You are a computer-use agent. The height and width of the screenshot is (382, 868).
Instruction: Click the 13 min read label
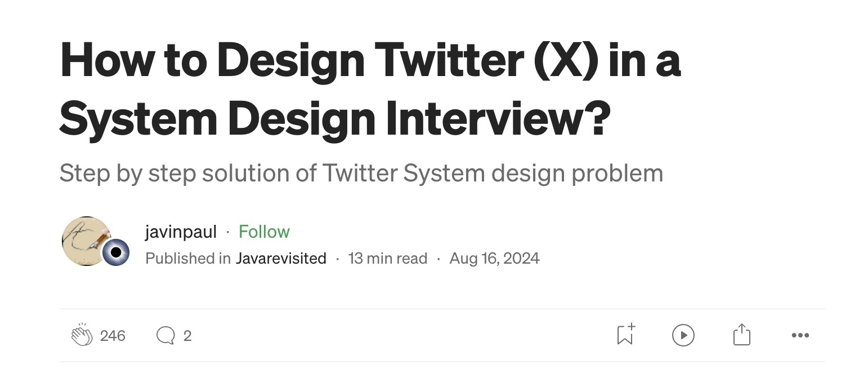[388, 258]
